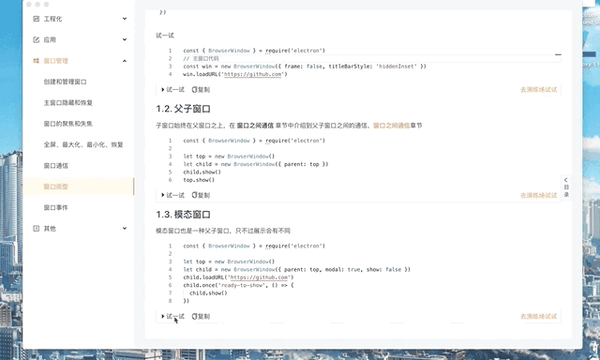This screenshot has width=600, height=360.
Task: Open 窗口事件 sidebar item
Action: pos(56,207)
